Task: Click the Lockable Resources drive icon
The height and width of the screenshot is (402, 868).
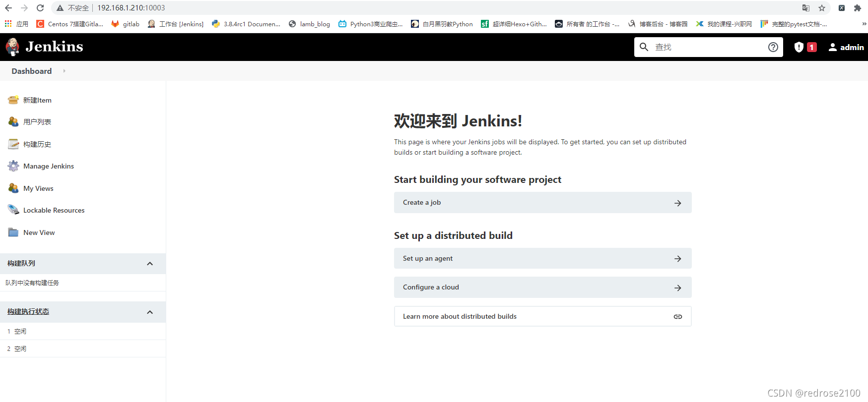Action: click(x=13, y=210)
